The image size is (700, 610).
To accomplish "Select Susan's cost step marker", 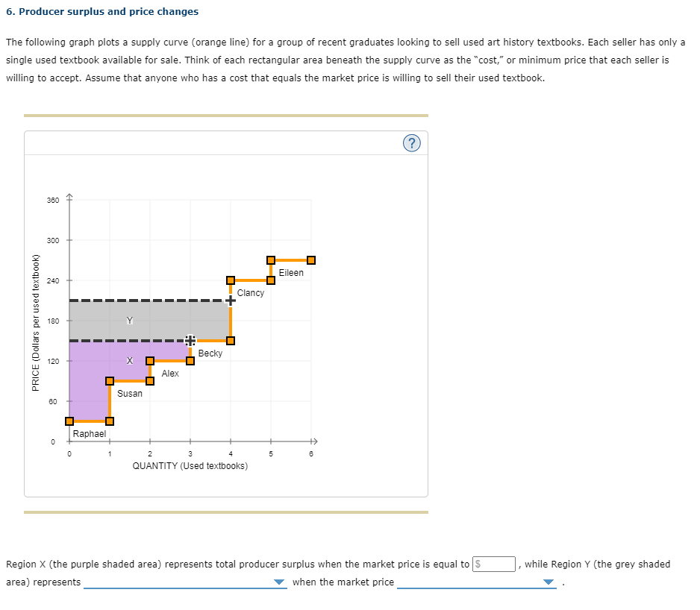I will coord(110,380).
